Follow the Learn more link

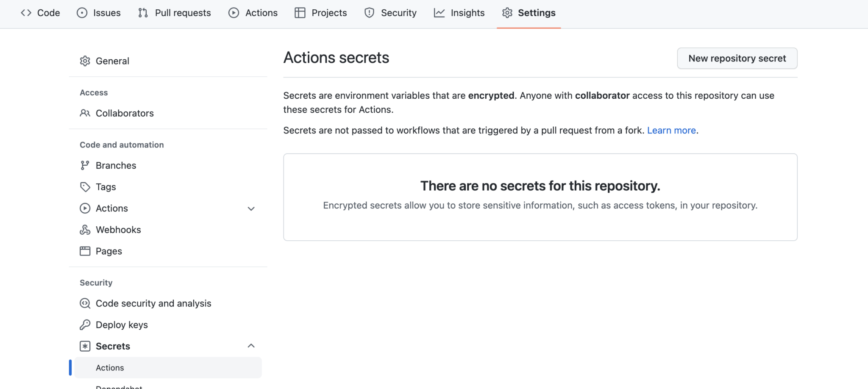pos(671,131)
